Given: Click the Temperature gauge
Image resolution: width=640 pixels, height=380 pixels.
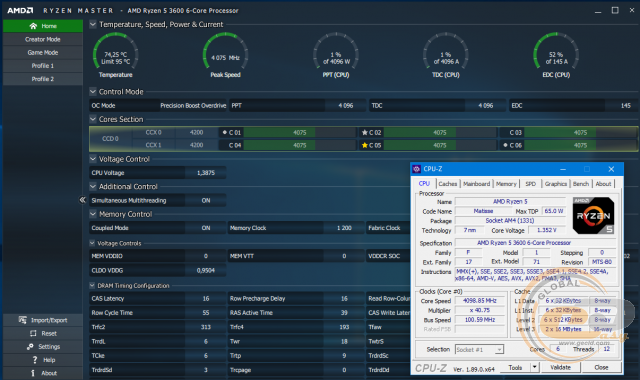Looking at the screenshot, I should (116, 55).
